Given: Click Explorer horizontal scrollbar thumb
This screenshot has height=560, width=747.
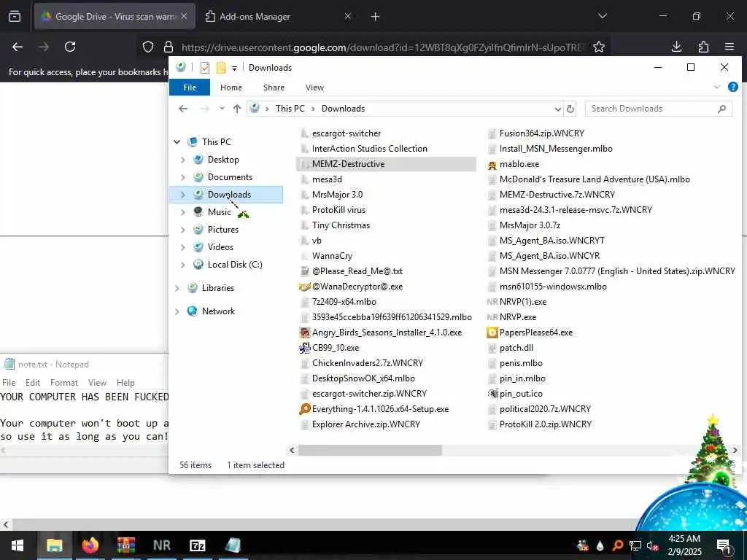Looking at the screenshot, I should tap(370, 450).
